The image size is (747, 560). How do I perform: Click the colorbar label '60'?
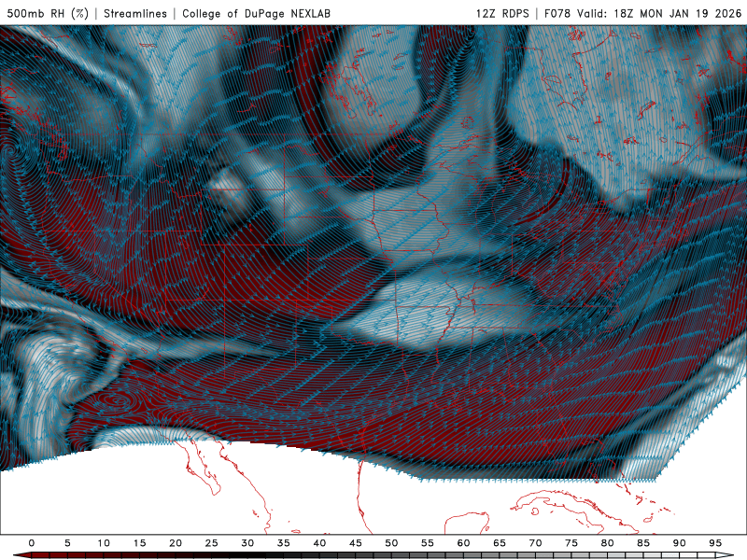point(463,543)
